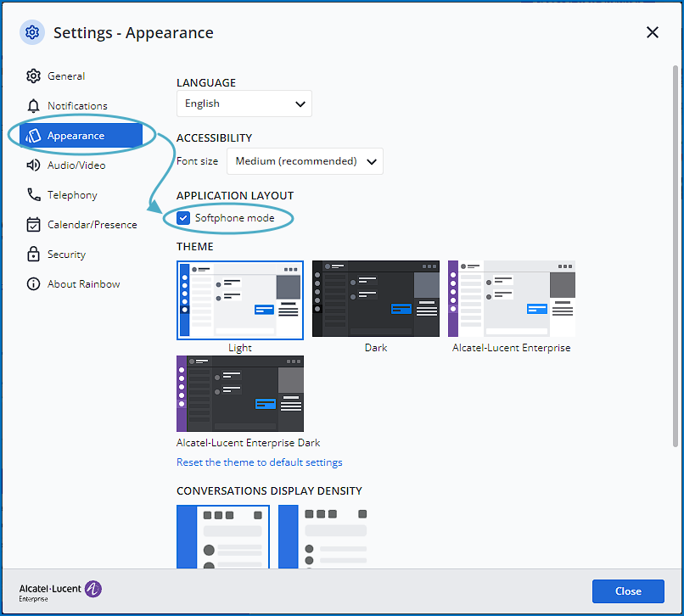The image size is (684, 616).
Task: Click the About Rainbow info icon
Action: pos(33,284)
